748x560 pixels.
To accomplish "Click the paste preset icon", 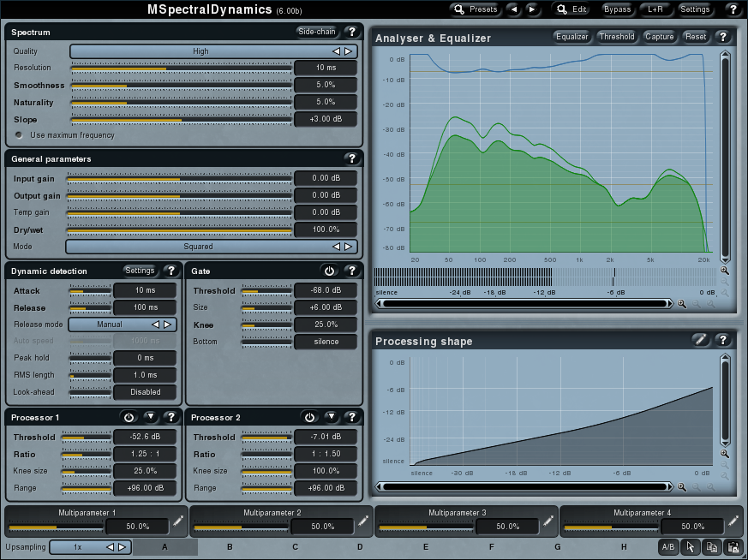I will pos(733,547).
